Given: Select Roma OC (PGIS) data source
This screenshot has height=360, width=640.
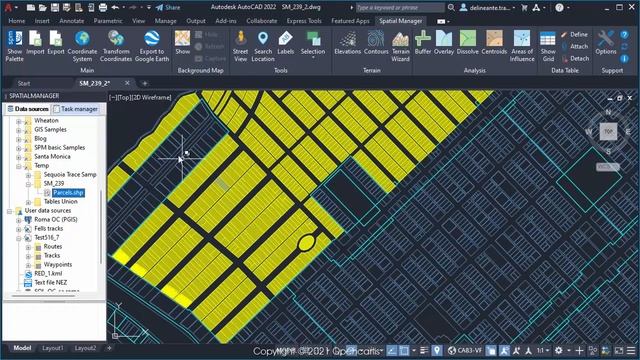Looking at the screenshot, I should [x=56, y=220].
